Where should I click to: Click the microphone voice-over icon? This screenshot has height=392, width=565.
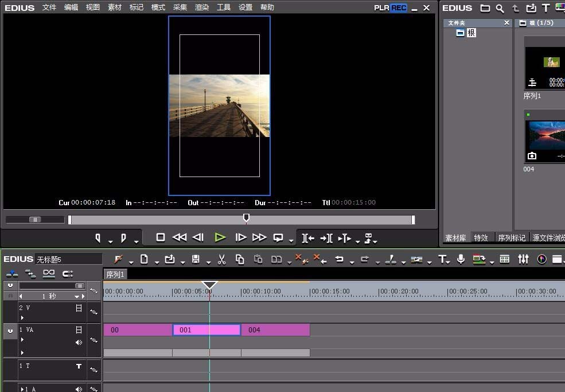tap(461, 260)
